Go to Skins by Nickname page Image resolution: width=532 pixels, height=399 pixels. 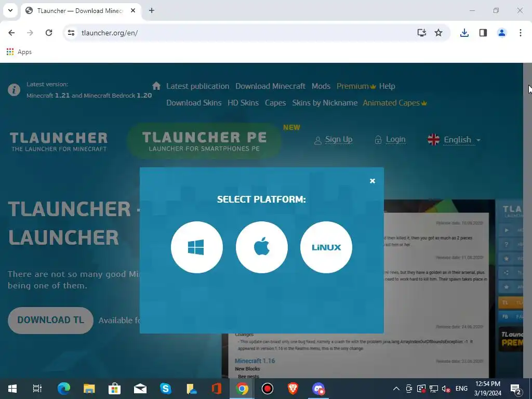pyautogui.click(x=325, y=103)
